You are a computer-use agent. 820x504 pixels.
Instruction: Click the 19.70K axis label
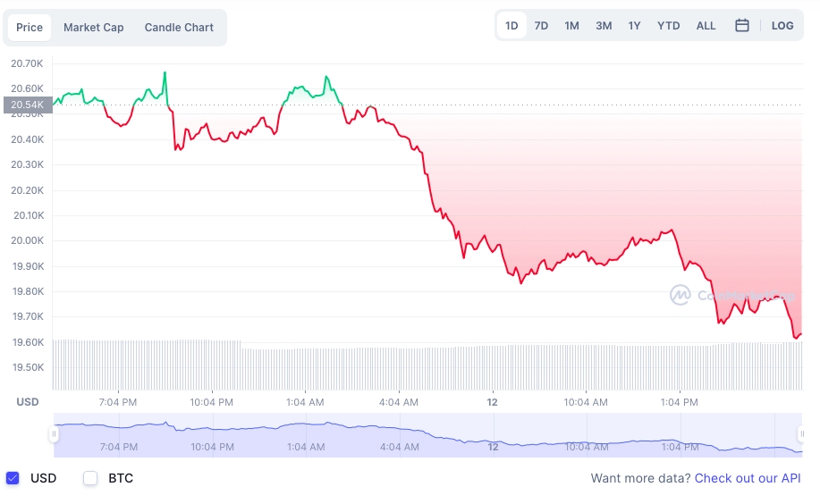(28, 316)
